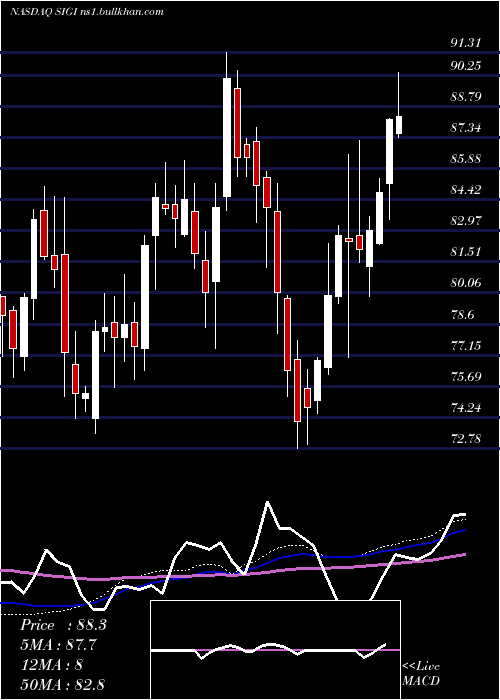Image resolution: width=500 pixels, height=700 pixels.
Task: Click the 75.69 price axis label
Action: click(x=466, y=377)
